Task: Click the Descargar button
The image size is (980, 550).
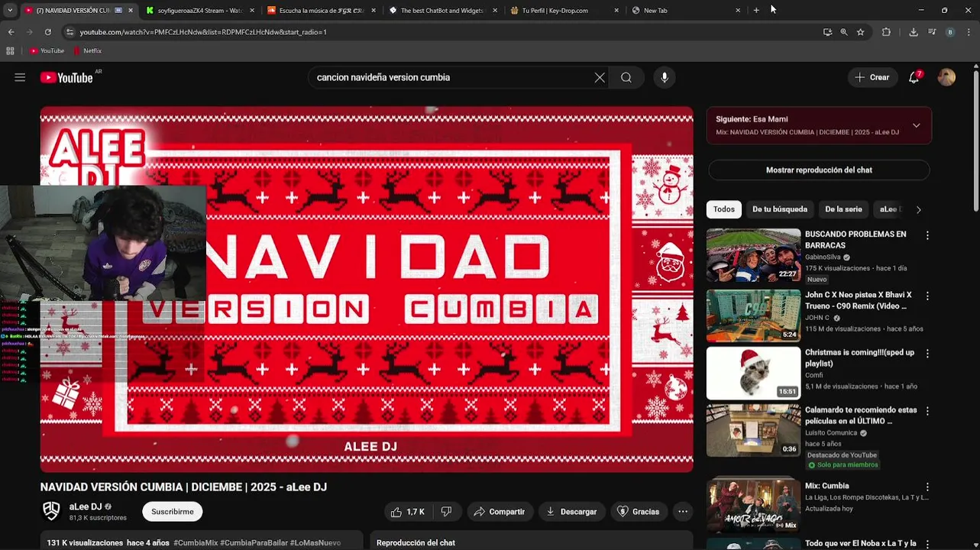Action: tap(572, 512)
